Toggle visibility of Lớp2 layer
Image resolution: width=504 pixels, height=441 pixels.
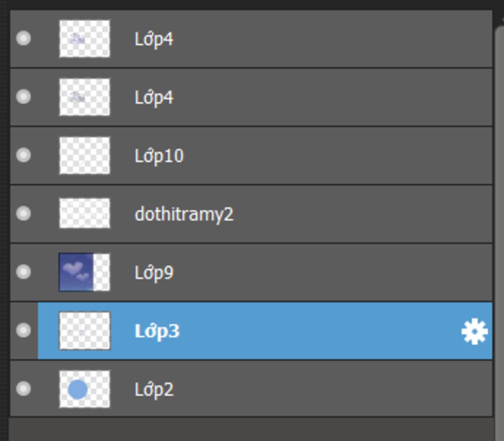(24, 389)
